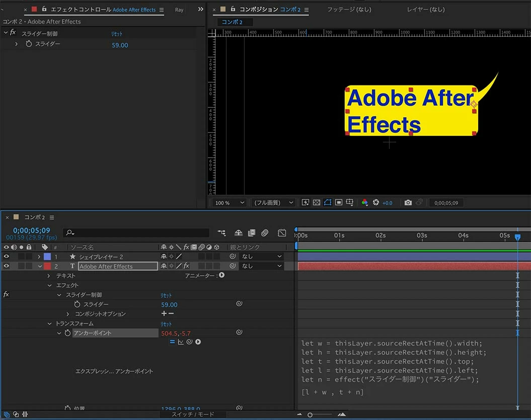Open the graph editor
531x420 pixels.
click(x=282, y=232)
